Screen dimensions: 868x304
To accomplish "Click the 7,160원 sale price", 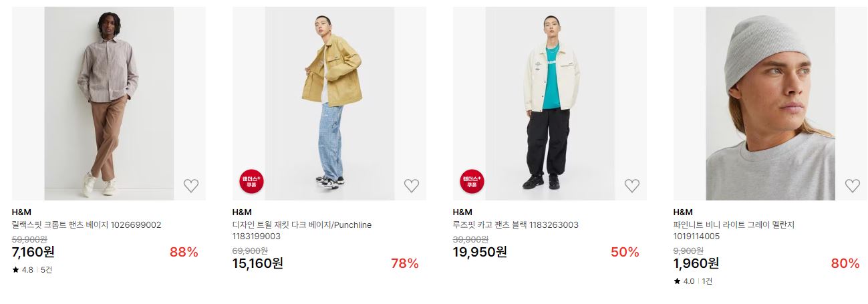I will pyautogui.click(x=33, y=252).
